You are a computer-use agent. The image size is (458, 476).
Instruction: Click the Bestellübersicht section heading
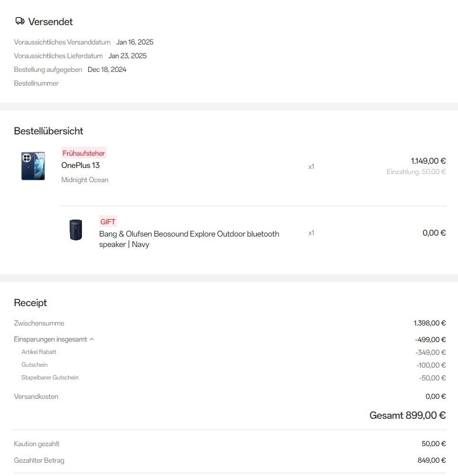(x=48, y=131)
